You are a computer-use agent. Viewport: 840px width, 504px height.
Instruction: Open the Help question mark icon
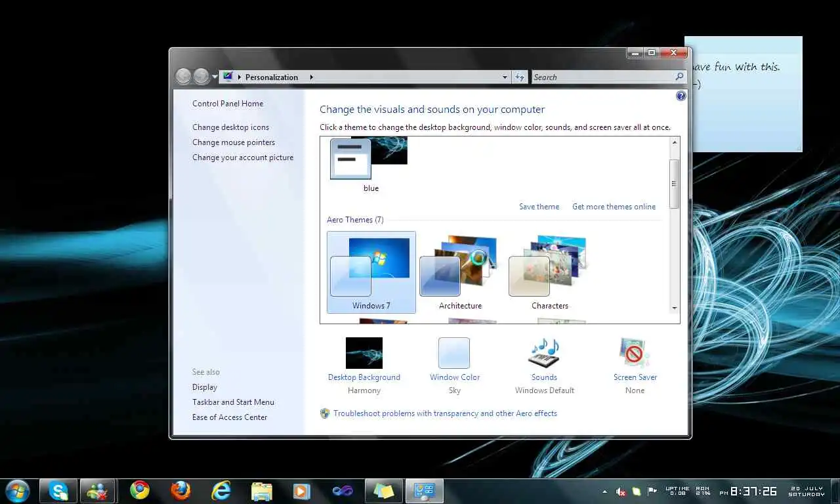[x=681, y=96]
